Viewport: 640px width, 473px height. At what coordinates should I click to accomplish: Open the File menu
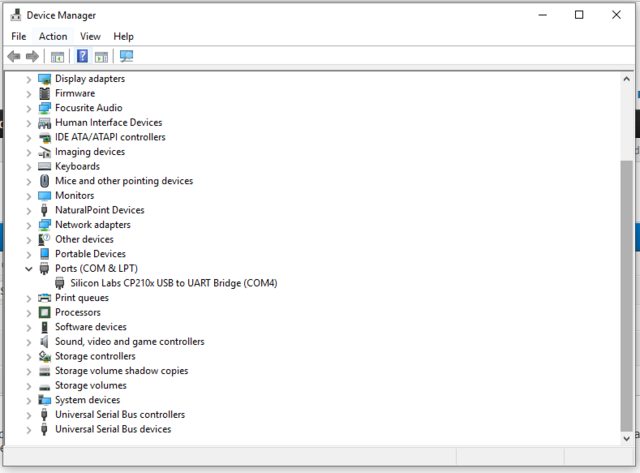click(x=19, y=36)
